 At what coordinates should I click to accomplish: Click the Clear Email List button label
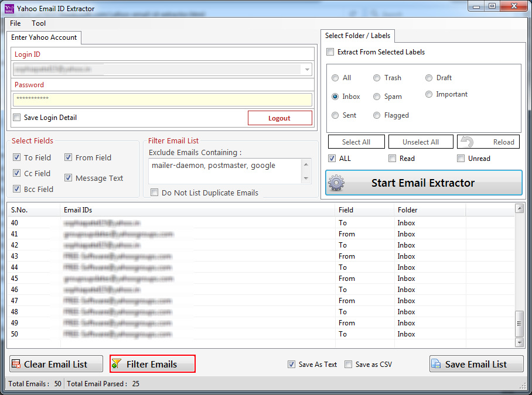[x=56, y=364]
